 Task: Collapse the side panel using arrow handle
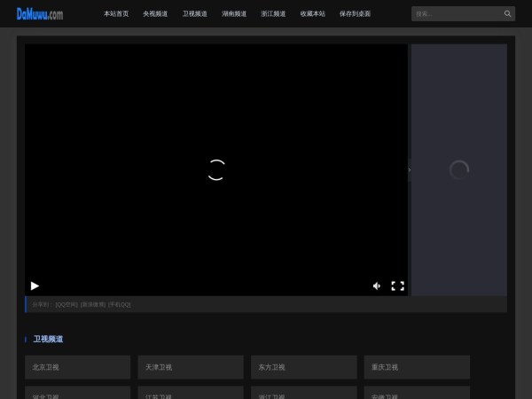pos(409,169)
